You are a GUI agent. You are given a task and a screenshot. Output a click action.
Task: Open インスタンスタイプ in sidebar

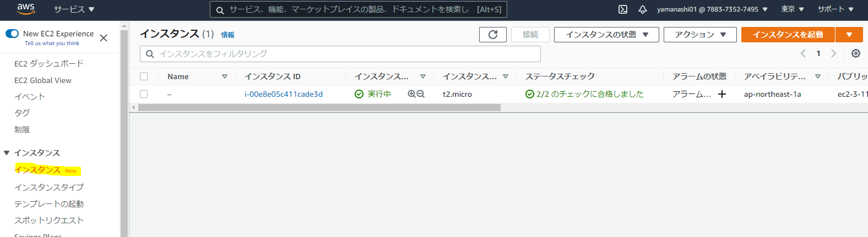point(49,188)
